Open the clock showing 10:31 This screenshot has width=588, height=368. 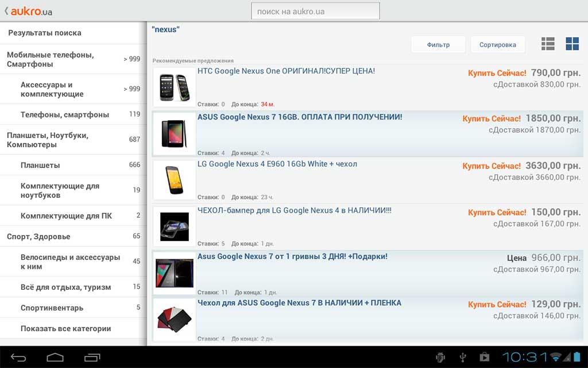tap(525, 356)
